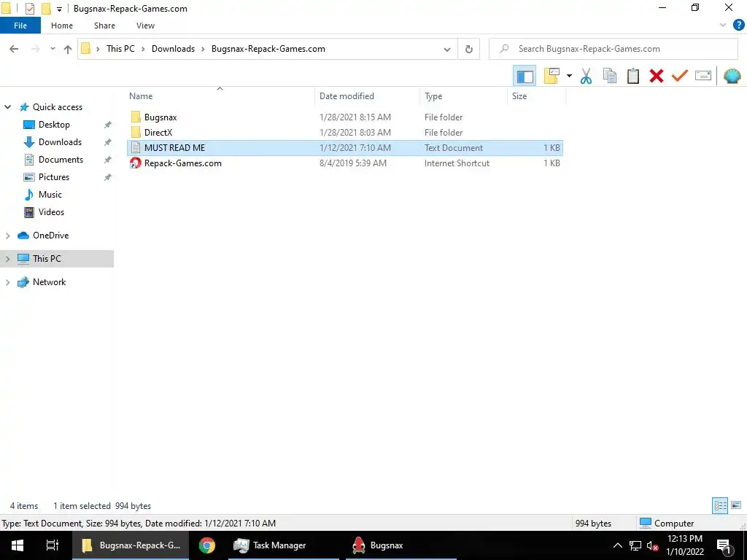Show hidden system tray icons

617,545
